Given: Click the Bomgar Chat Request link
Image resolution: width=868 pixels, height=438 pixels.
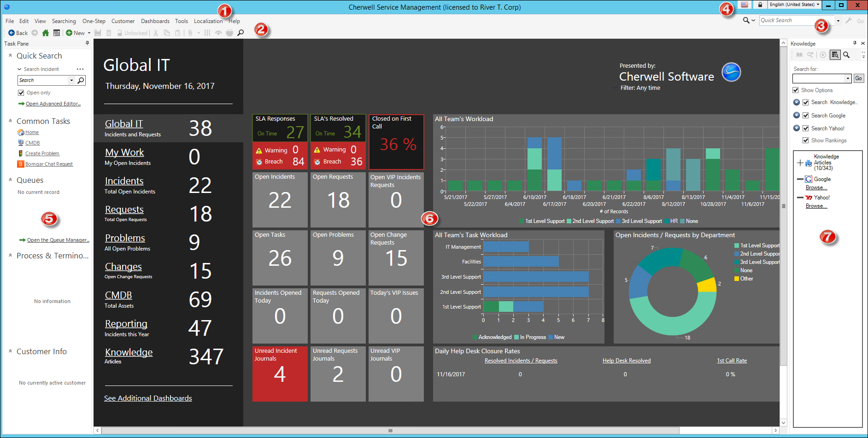Looking at the screenshot, I should click(x=49, y=164).
